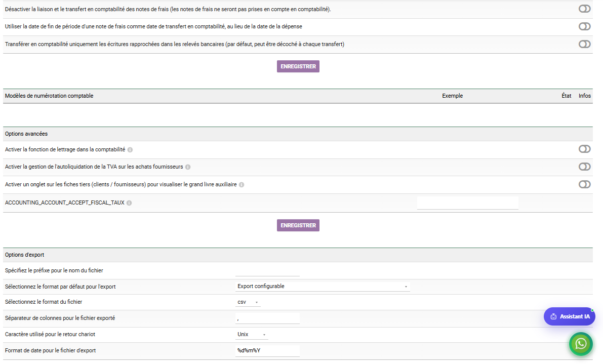Click the label Spécifiez le préfixe pour le nom du fichier
Screen dimensions: 603x364
coord(54,271)
